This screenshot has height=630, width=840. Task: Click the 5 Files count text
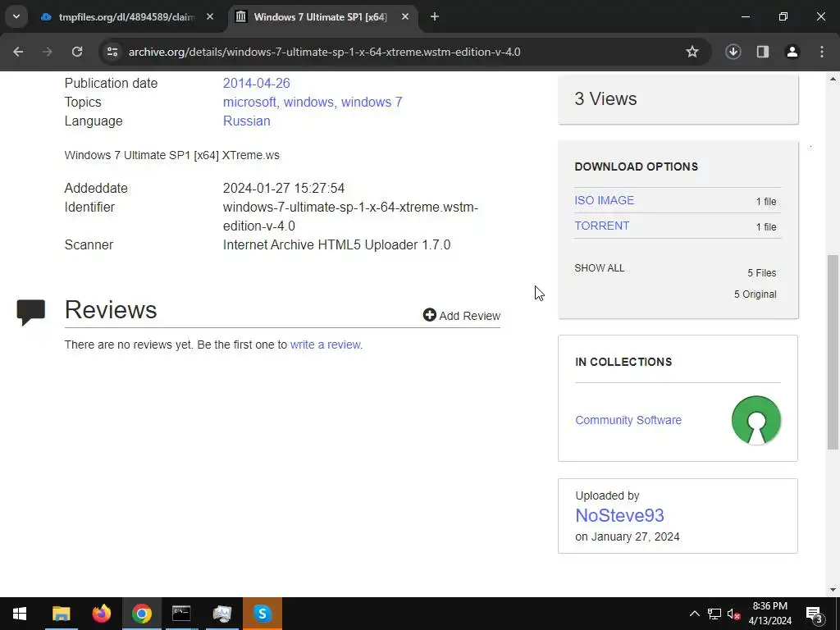point(762,273)
